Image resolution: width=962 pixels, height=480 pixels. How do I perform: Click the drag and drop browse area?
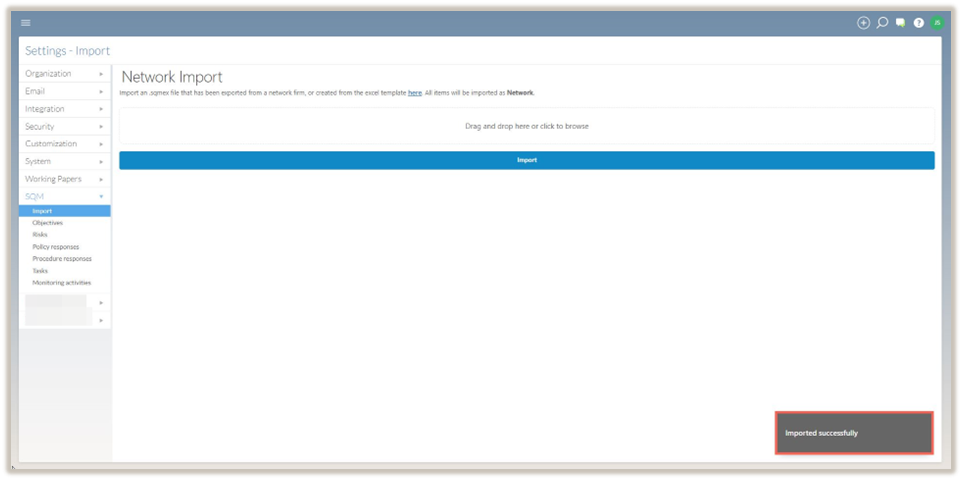(526, 127)
